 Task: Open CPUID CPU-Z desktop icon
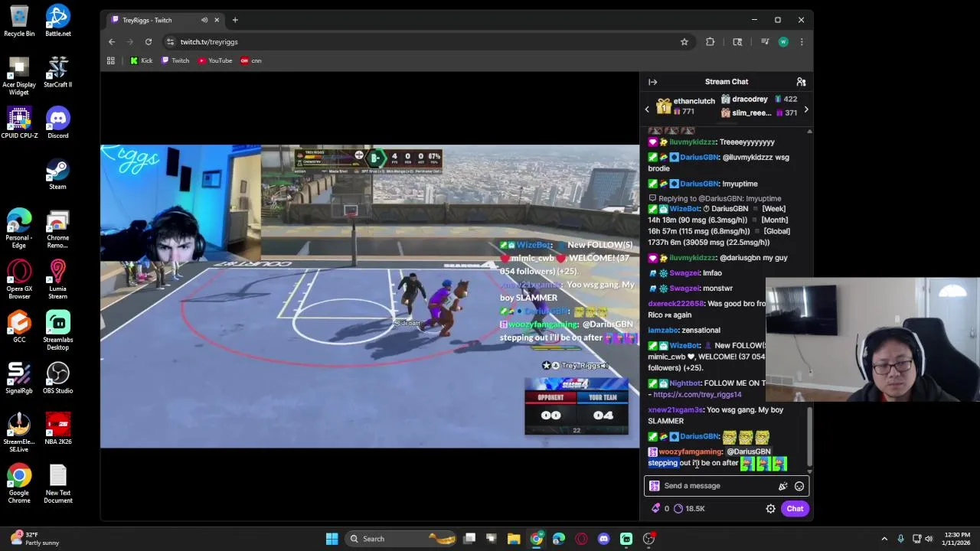tap(19, 123)
